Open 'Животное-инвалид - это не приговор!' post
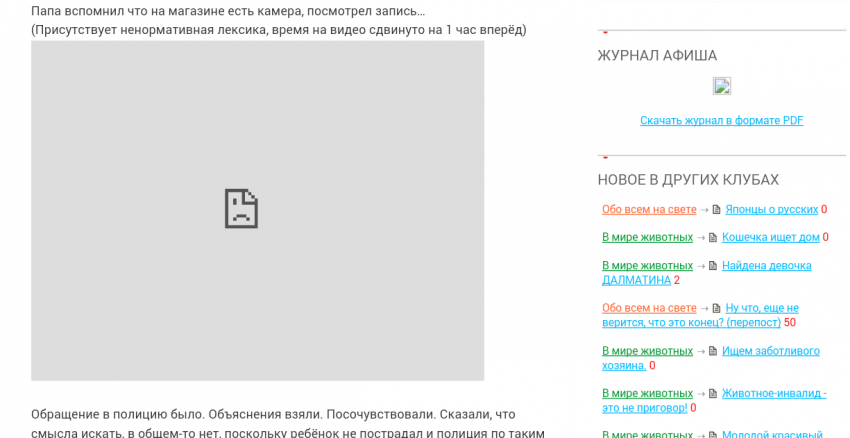This screenshot has height=438, width=850. point(773,394)
